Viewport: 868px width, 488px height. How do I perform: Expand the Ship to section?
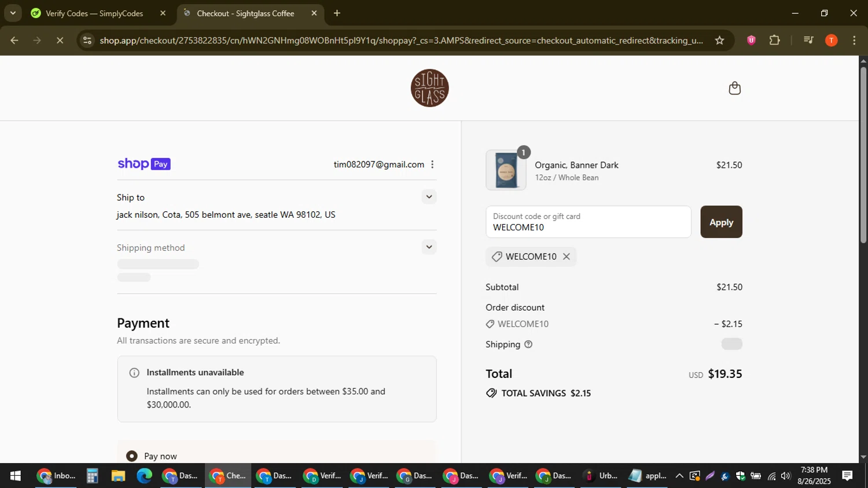429,197
